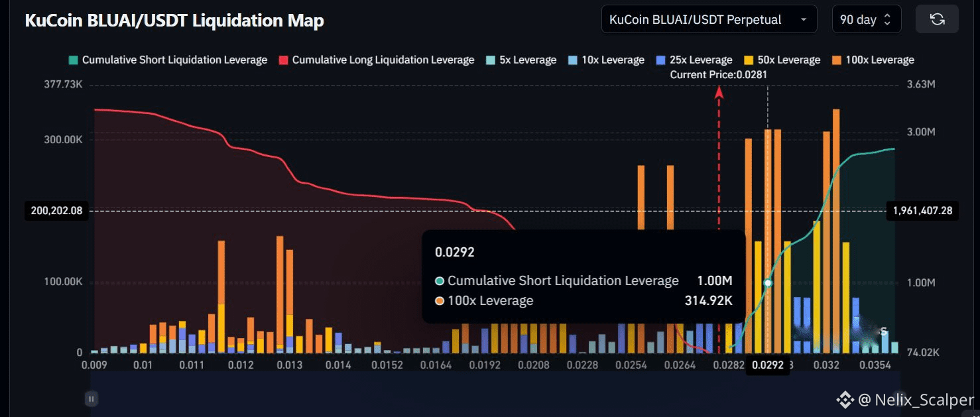
Task: Click the 0.013 x-axis price label
Action: coord(290,365)
